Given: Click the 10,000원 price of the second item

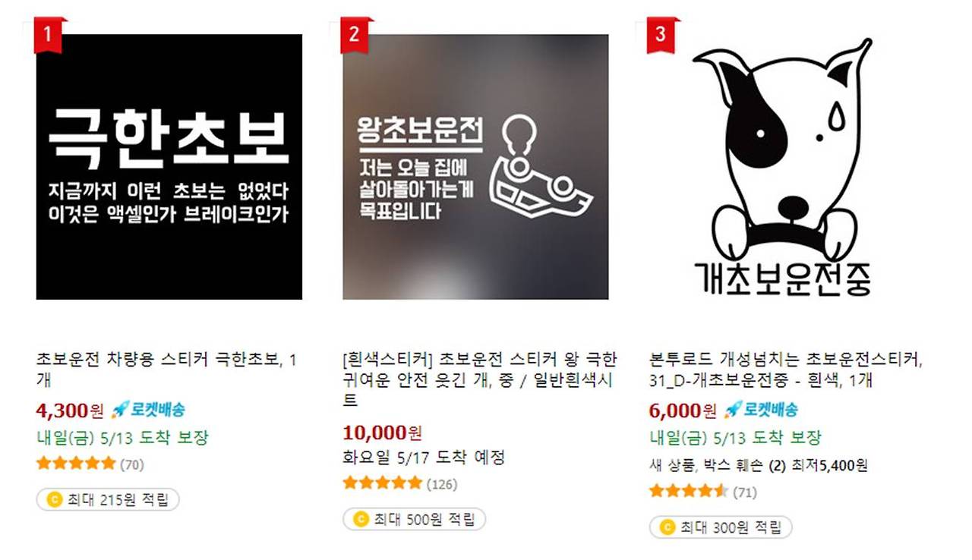Looking at the screenshot, I should pyautogui.click(x=382, y=433).
